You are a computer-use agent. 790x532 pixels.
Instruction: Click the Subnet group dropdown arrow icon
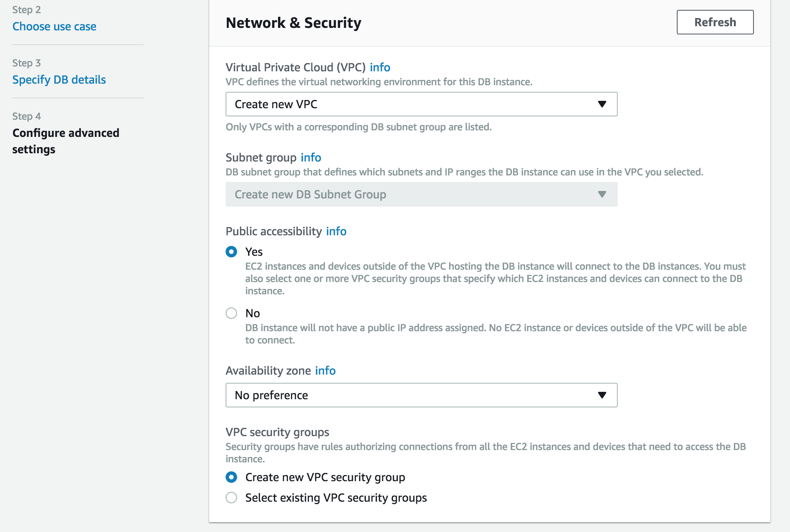pos(602,194)
